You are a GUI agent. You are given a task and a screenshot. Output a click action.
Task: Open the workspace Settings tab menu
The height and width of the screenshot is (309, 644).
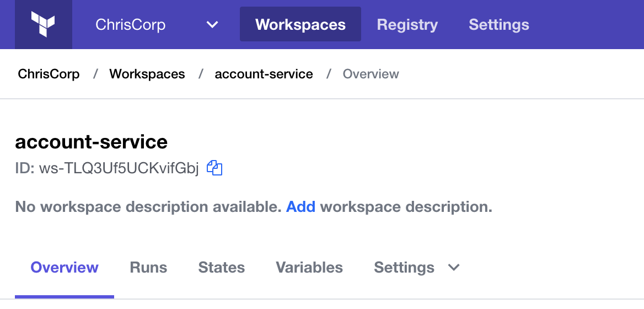coord(416,268)
